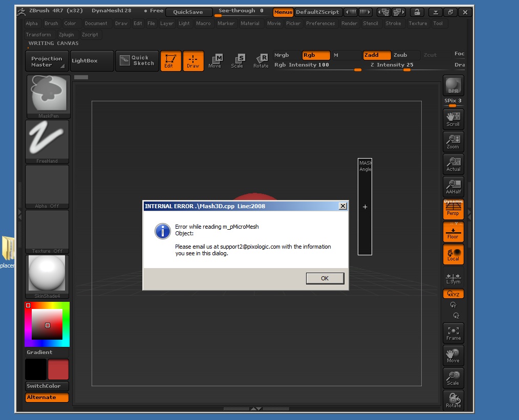Open the MaskPen brush thumbnail
Screen dimensions: 519x420
pos(48,97)
